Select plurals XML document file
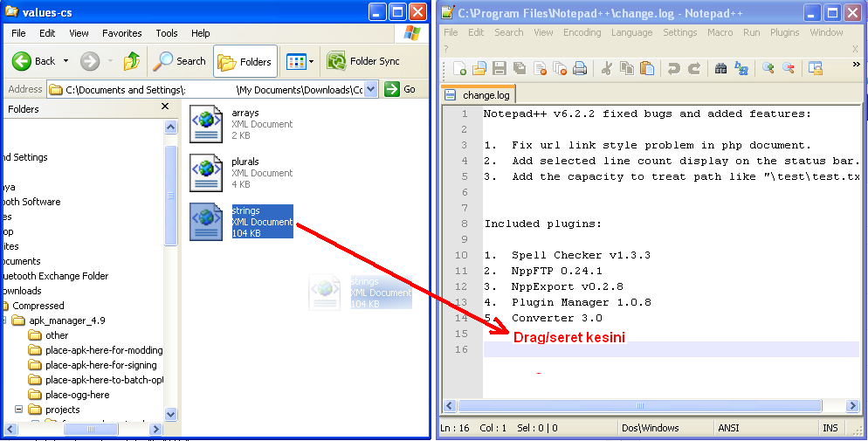868x441 pixels. 241,173
